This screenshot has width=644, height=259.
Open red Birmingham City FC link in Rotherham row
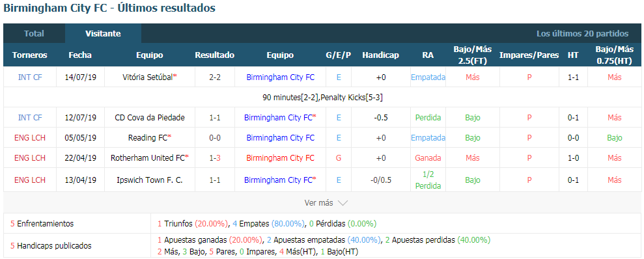click(x=281, y=158)
